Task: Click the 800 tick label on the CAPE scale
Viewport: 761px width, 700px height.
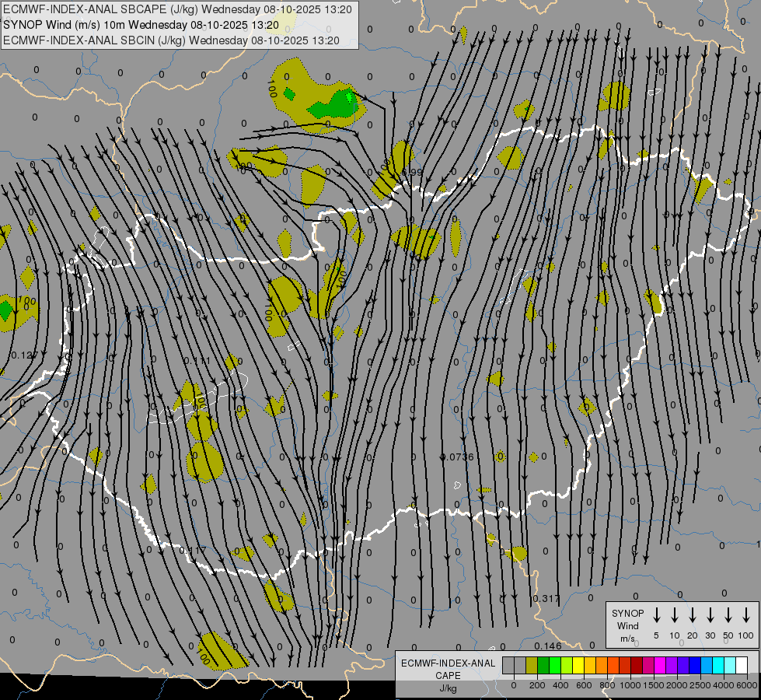Action: pos(607,685)
